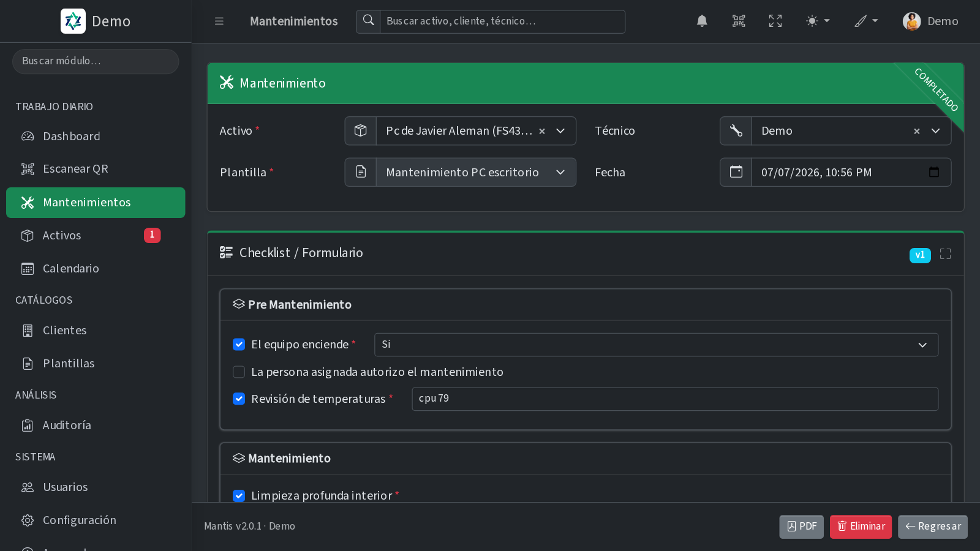Open Plantillas in sidebar
The height and width of the screenshot is (551, 980).
point(96,363)
